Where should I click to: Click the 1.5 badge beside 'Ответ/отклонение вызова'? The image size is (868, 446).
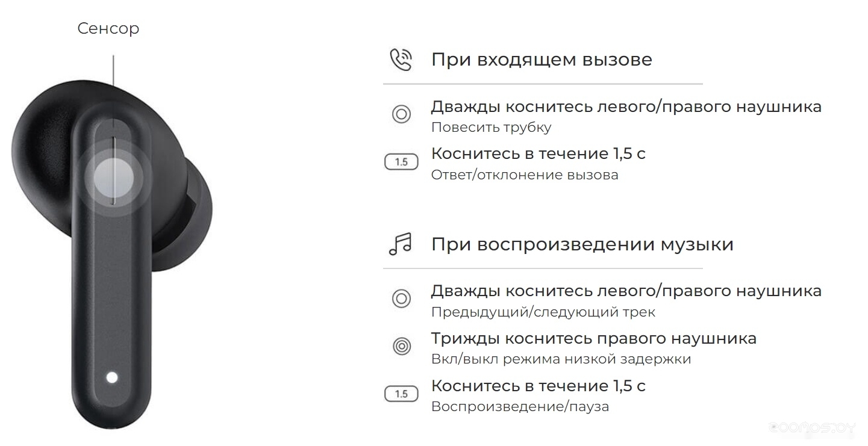point(401,162)
